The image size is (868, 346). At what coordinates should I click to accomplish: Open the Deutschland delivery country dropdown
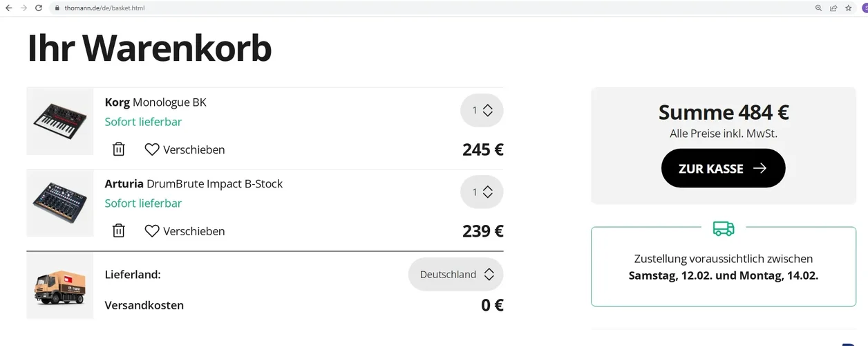[456, 275]
